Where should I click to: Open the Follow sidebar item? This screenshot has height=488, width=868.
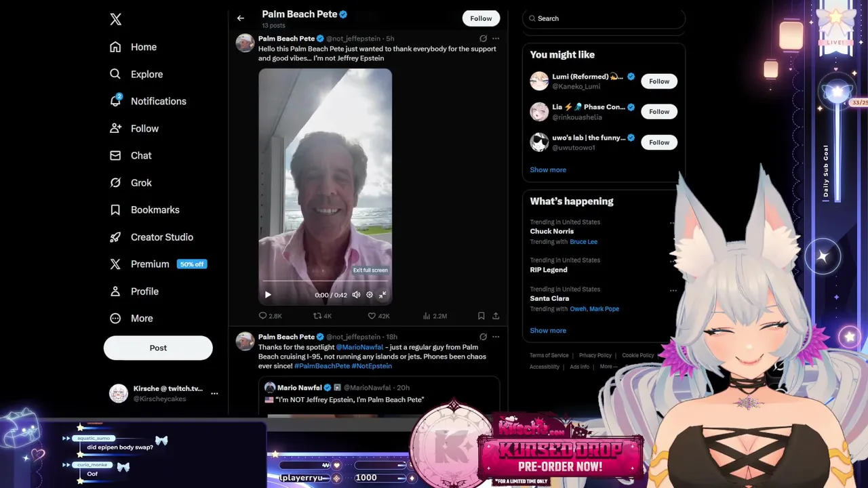point(134,128)
